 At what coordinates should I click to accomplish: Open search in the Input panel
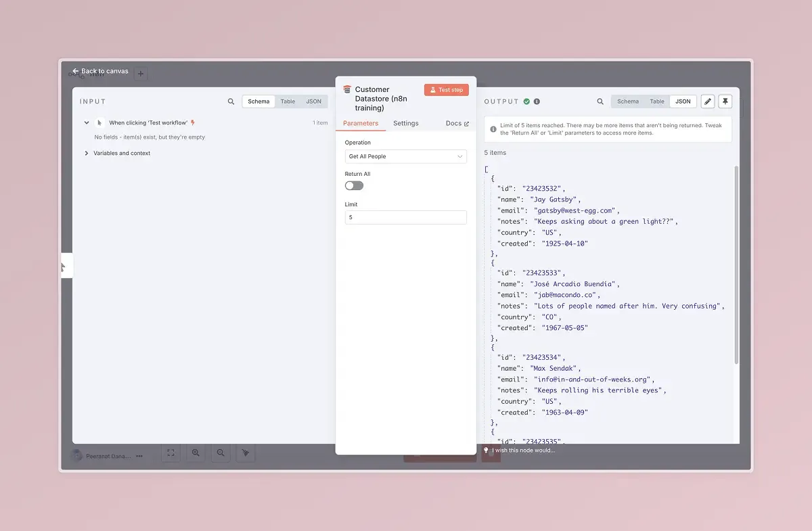(231, 101)
